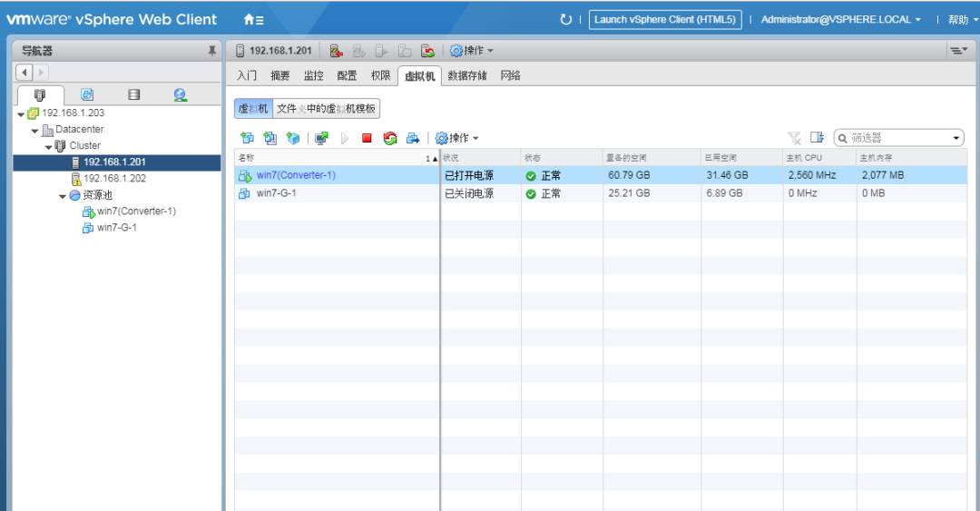Collapse the Cluster tree node
The width and height of the screenshot is (980, 511).
click(x=49, y=147)
